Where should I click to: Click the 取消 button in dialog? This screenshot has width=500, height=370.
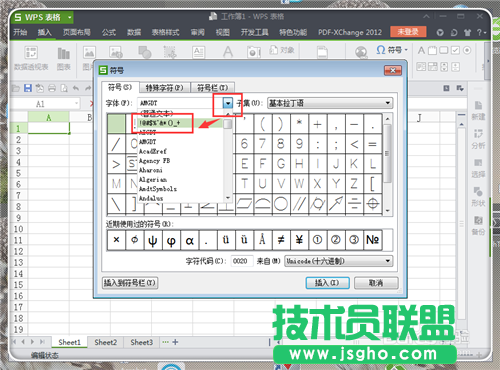(x=376, y=283)
